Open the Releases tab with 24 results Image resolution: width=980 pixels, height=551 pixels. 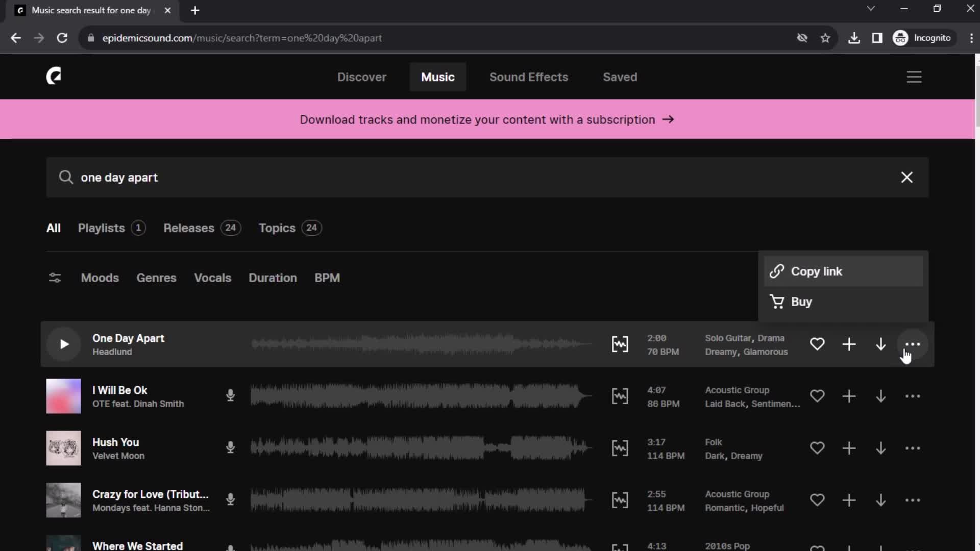(x=201, y=228)
